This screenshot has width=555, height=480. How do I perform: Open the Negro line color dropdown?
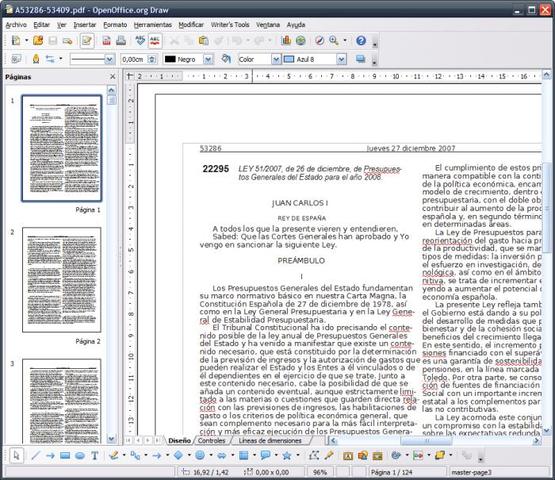point(208,59)
